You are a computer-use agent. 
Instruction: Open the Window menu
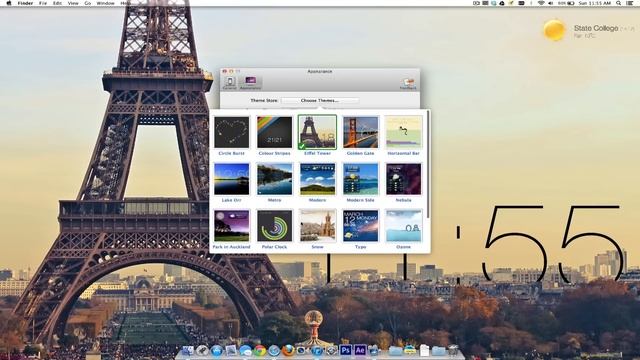(105, 3)
